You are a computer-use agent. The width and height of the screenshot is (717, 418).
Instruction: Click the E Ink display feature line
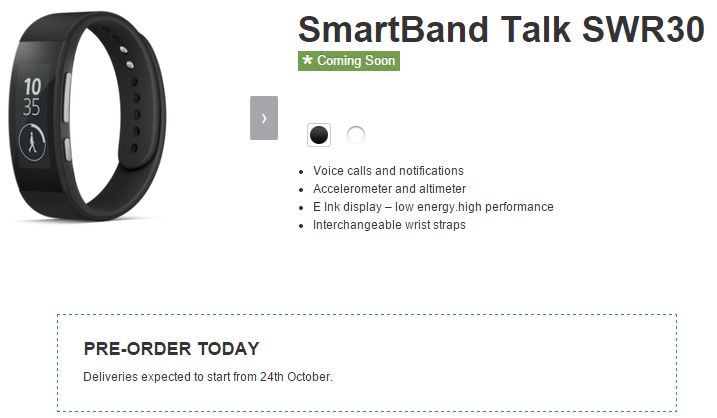click(433, 207)
